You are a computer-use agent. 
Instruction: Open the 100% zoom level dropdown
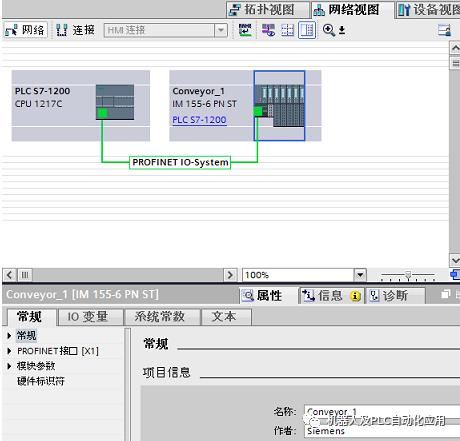[x=360, y=275]
